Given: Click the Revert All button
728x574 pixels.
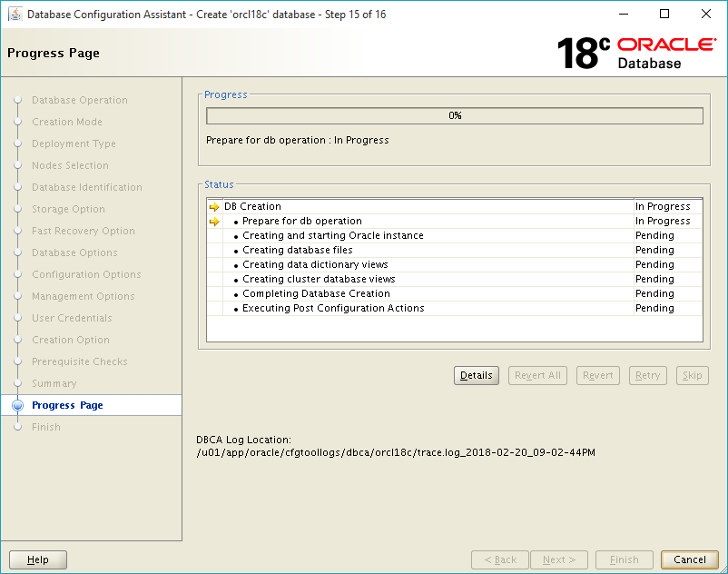Looking at the screenshot, I should [537, 375].
